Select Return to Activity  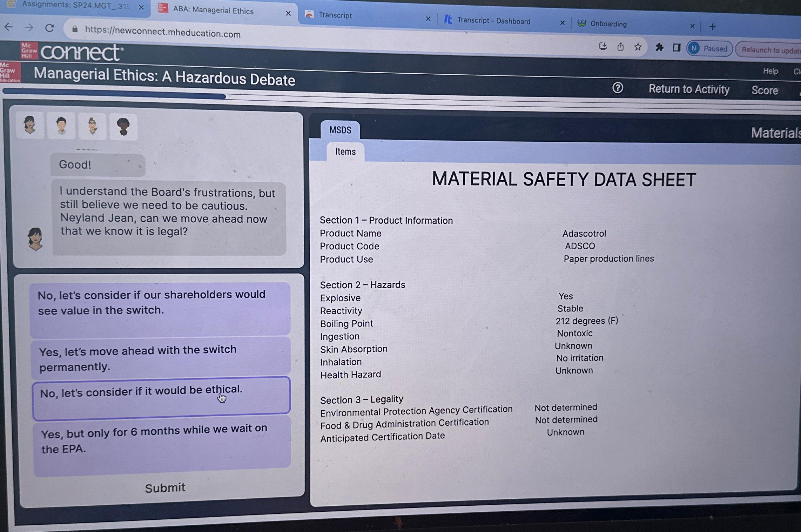point(689,90)
